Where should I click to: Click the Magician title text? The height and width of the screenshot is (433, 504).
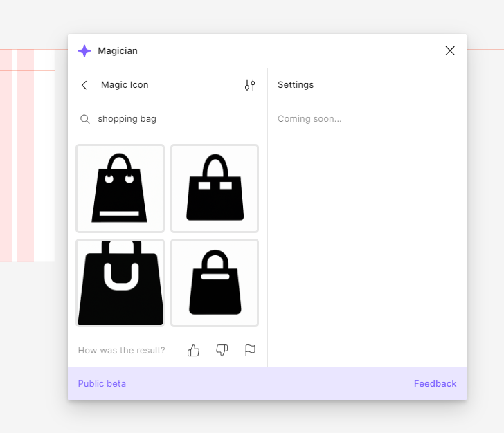coord(118,50)
